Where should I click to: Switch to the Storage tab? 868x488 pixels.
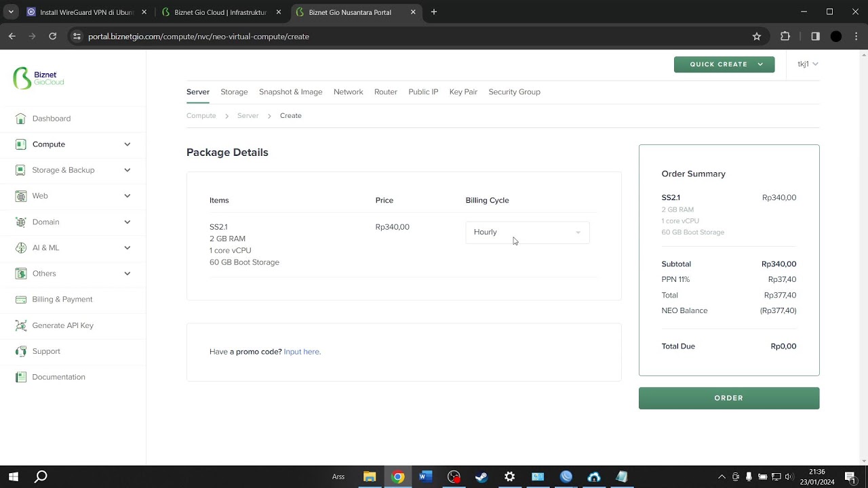234,92
